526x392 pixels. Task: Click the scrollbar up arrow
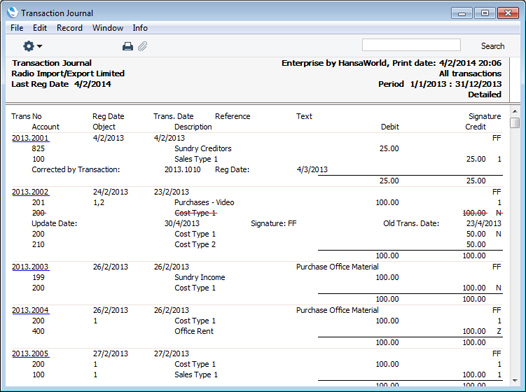[x=515, y=111]
